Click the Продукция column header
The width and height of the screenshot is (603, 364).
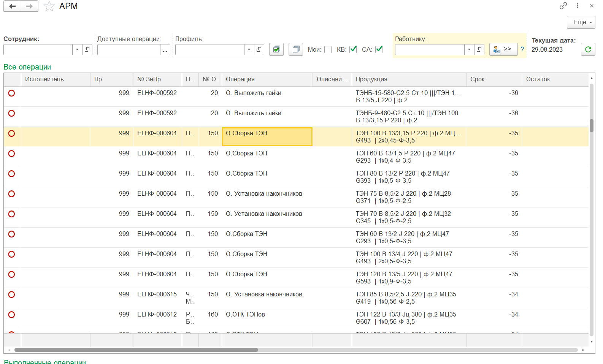coord(408,79)
